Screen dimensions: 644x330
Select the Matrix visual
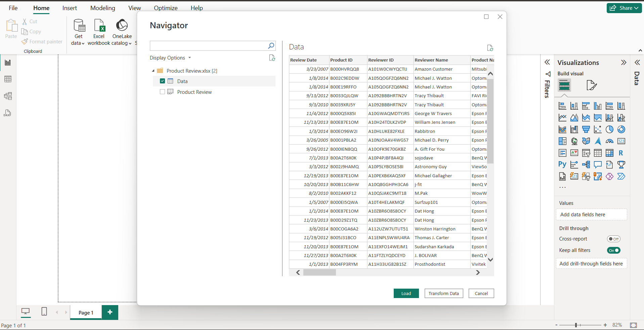(609, 153)
